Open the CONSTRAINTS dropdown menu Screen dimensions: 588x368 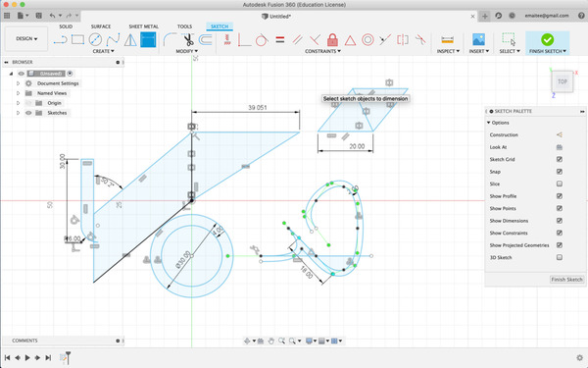(322, 51)
